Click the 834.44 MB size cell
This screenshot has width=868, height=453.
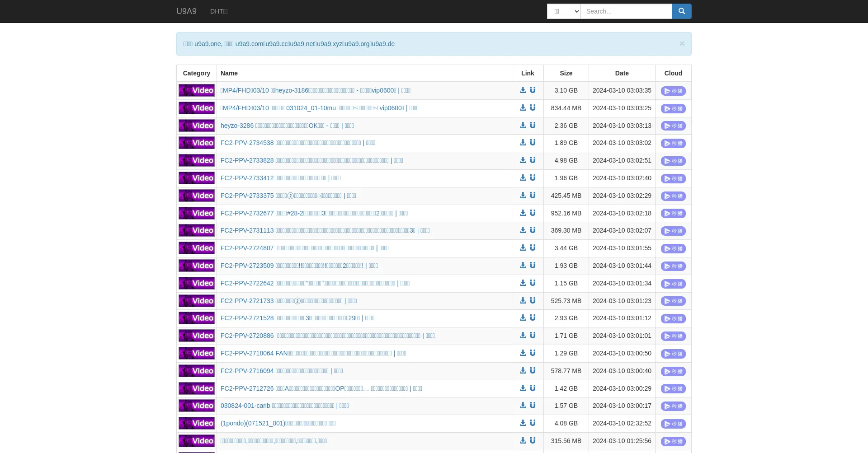pos(566,108)
